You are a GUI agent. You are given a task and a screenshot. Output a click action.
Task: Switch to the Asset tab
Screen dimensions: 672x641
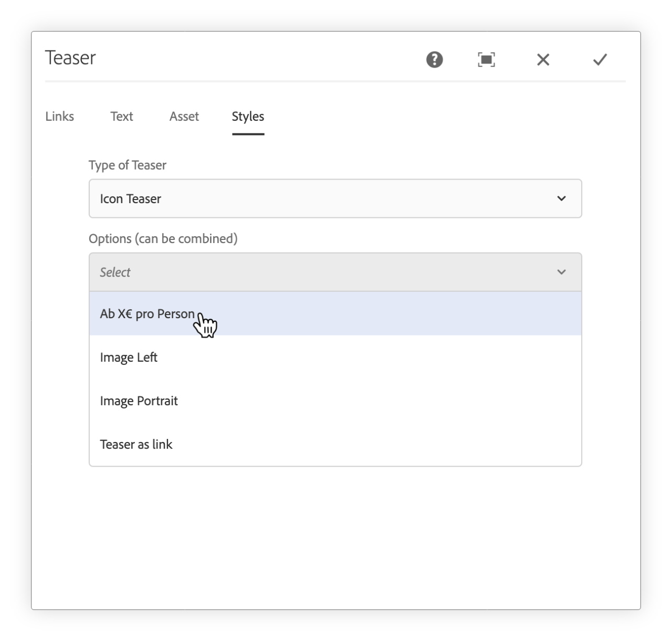[x=184, y=116]
